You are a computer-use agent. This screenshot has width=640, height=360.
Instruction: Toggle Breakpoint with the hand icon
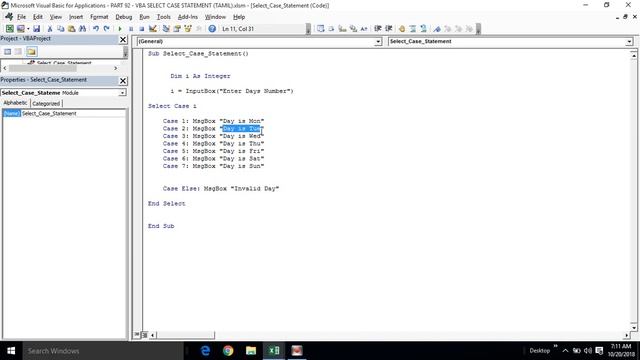(402, 29)
